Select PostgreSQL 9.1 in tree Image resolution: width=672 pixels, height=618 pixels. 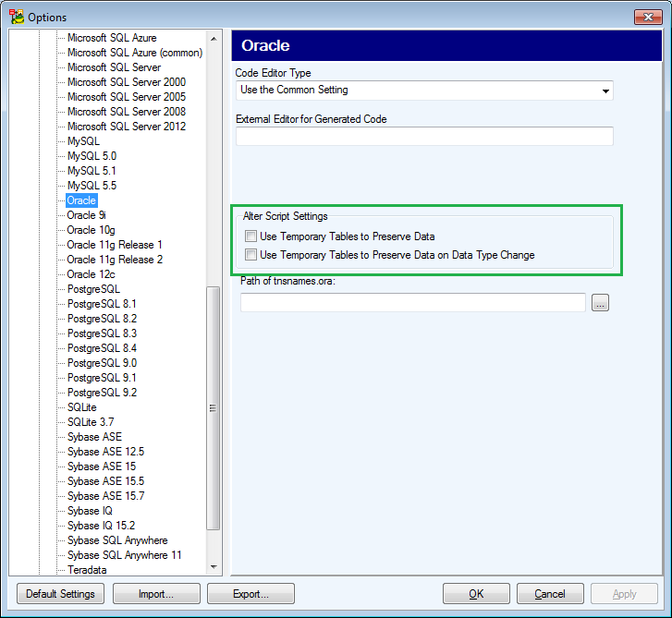click(102, 378)
